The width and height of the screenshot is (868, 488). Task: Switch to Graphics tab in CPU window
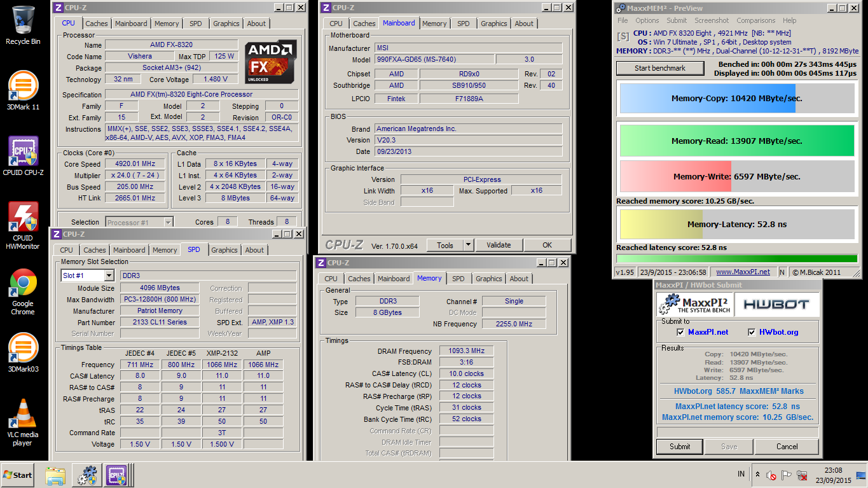226,24
